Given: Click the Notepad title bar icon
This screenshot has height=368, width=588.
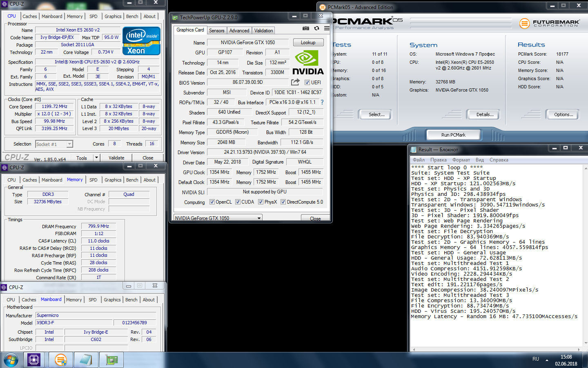Looking at the screenshot, I should click(413, 150).
